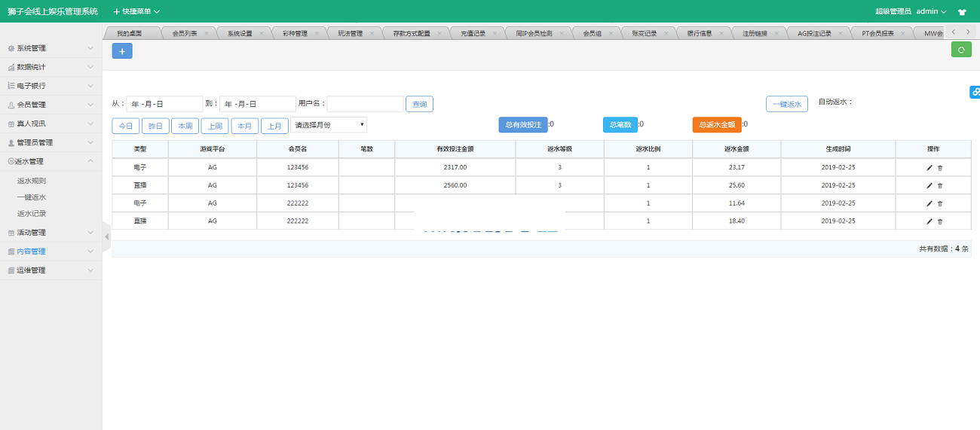The width and height of the screenshot is (980, 430).
Task: Click the green refresh icon
Action: click(961, 50)
